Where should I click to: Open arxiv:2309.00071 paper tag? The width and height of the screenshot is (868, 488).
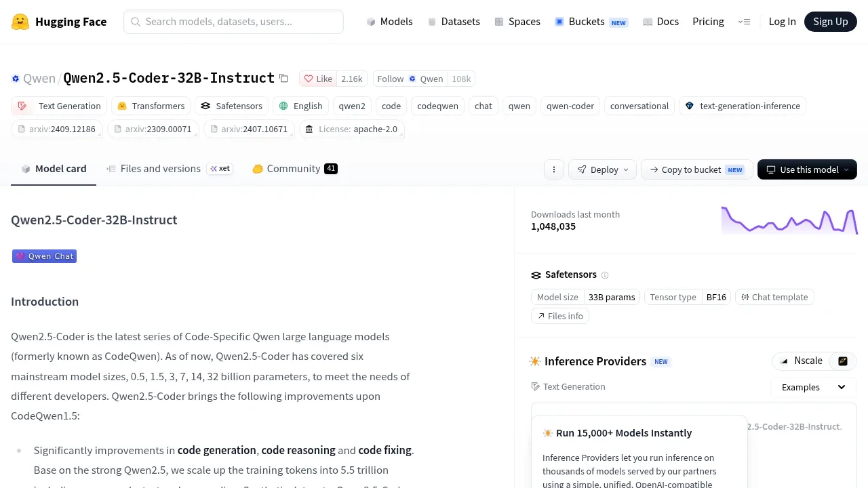[x=153, y=129]
